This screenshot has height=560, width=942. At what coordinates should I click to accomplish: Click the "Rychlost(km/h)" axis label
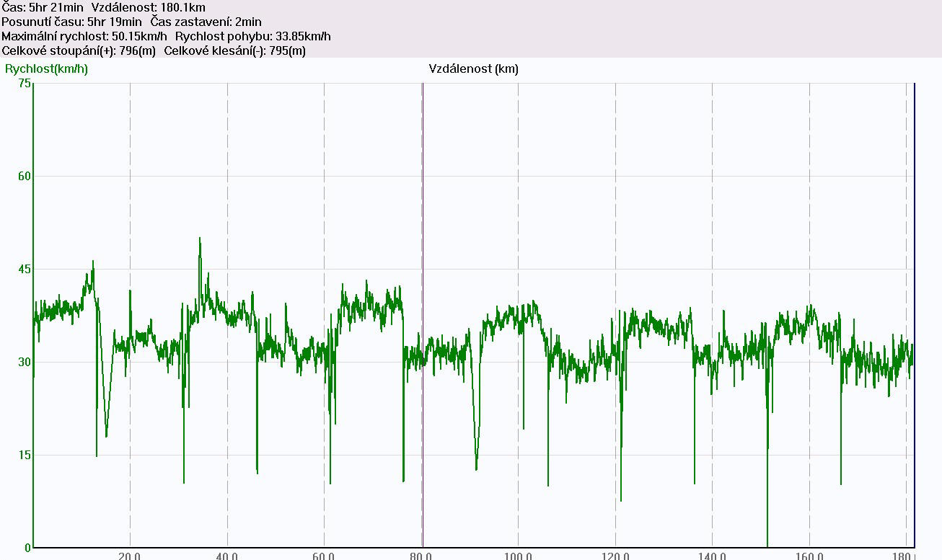46,69
